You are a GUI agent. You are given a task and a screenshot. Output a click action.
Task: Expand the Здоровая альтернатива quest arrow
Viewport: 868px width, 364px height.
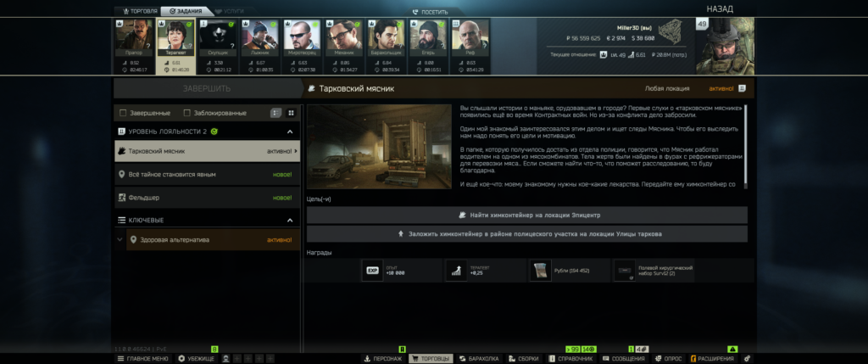tap(120, 240)
